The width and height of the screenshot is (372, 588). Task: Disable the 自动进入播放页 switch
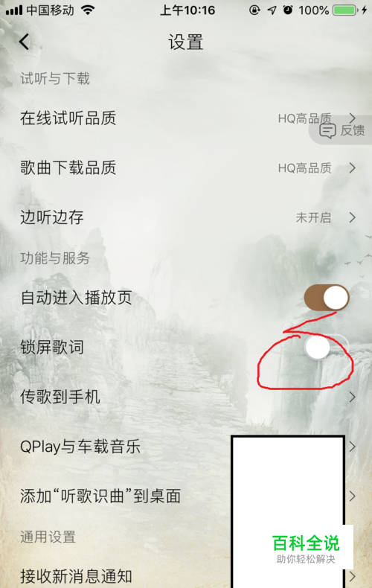[x=327, y=298]
